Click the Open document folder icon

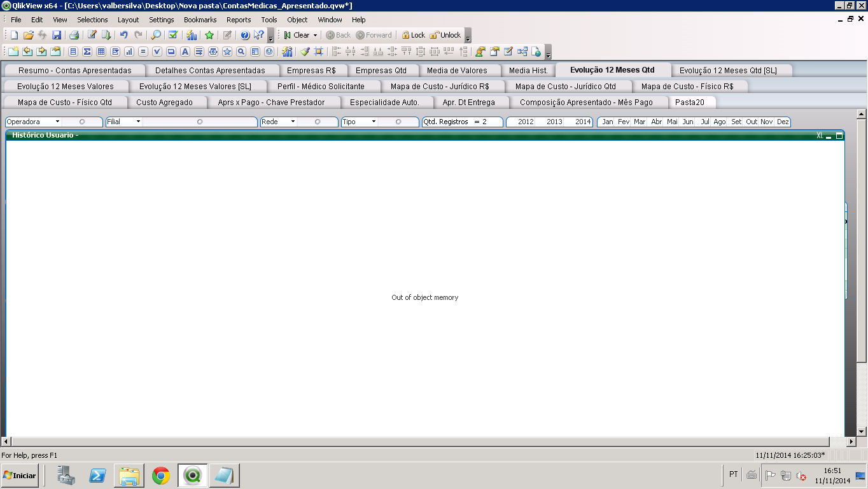tap(28, 35)
